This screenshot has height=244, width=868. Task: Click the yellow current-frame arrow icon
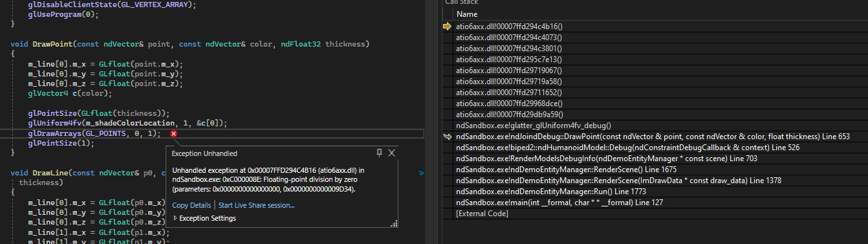point(447,27)
